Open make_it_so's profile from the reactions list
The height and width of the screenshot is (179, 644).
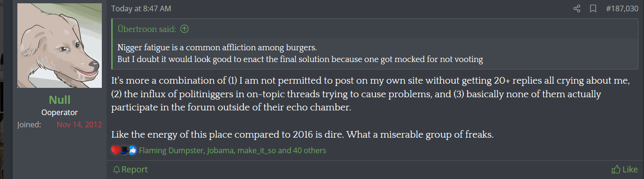pyautogui.click(x=257, y=150)
